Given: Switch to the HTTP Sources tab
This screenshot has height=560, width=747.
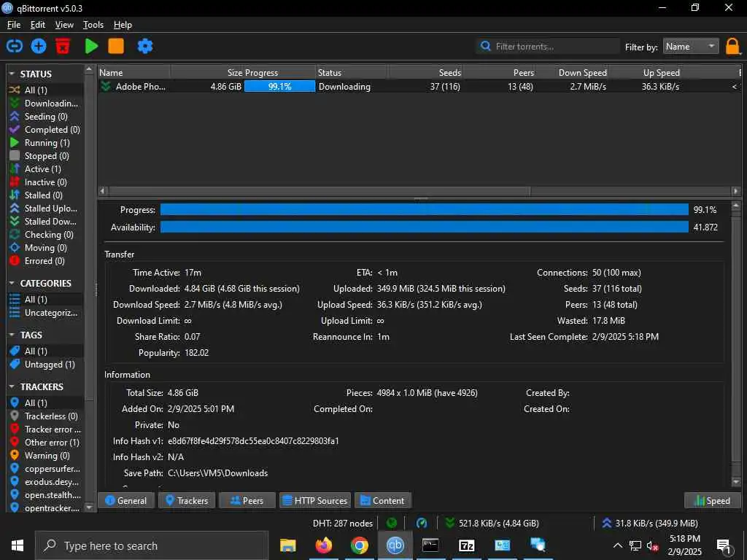Looking at the screenshot, I should point(315,500).
